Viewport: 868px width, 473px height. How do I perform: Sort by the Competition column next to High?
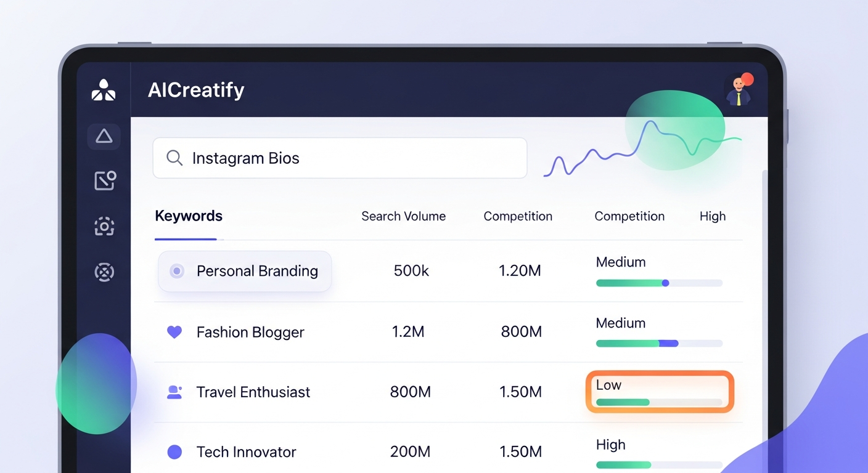click(629, 216)
